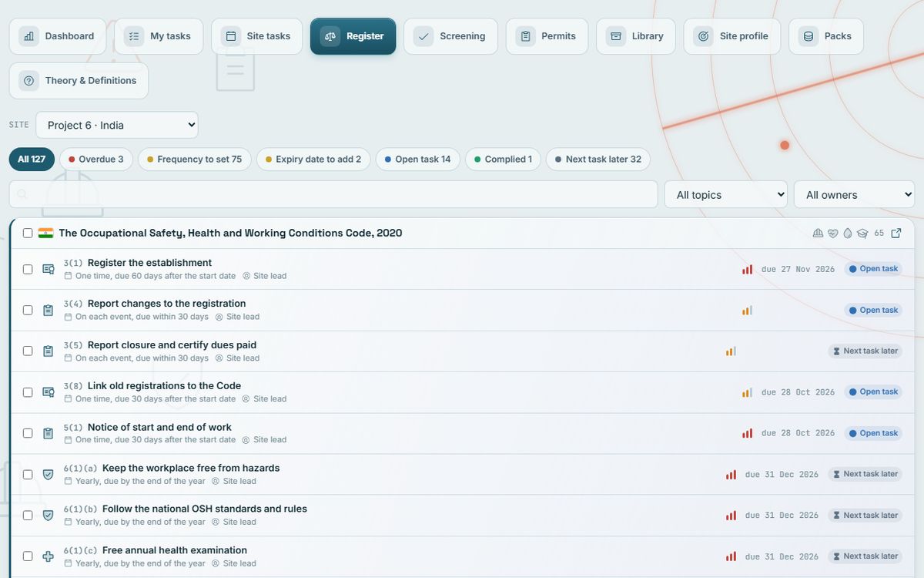The height and width of the screenshot is (578, 924).
Task: Click Next task later badge on Free annual health examination
Action: [x=865, y=556]
